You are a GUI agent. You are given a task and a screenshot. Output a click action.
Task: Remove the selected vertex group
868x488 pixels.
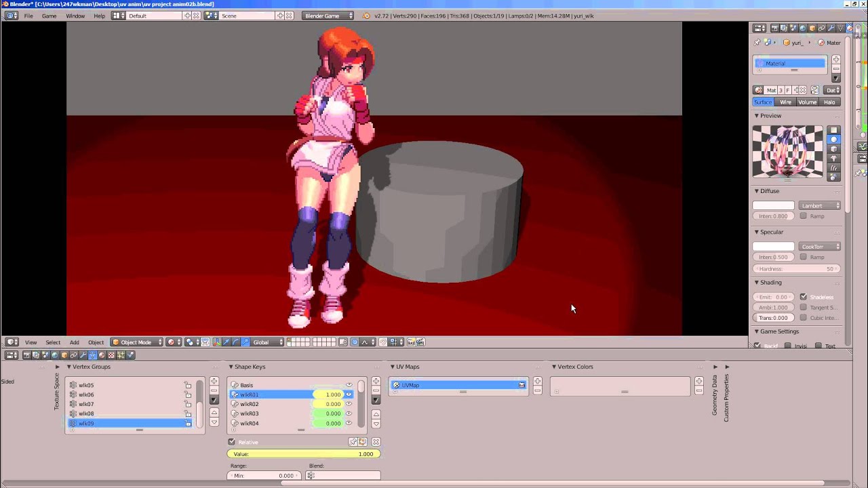[214, 390]
